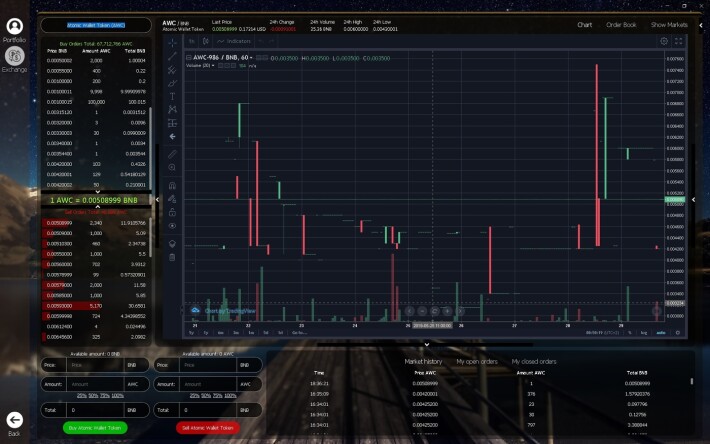Switch to the Chart view
This screenshot has height=444, width=710.
click(x=585, y=25)
